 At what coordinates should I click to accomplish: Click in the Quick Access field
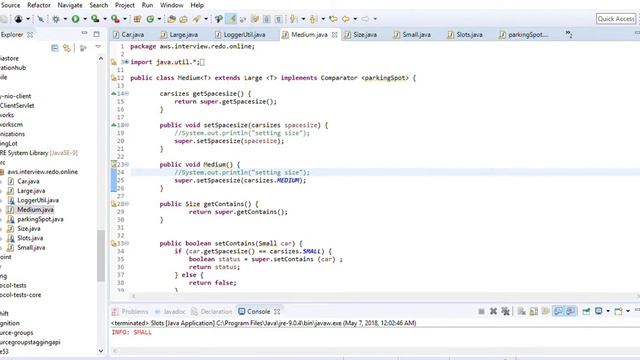616,19
